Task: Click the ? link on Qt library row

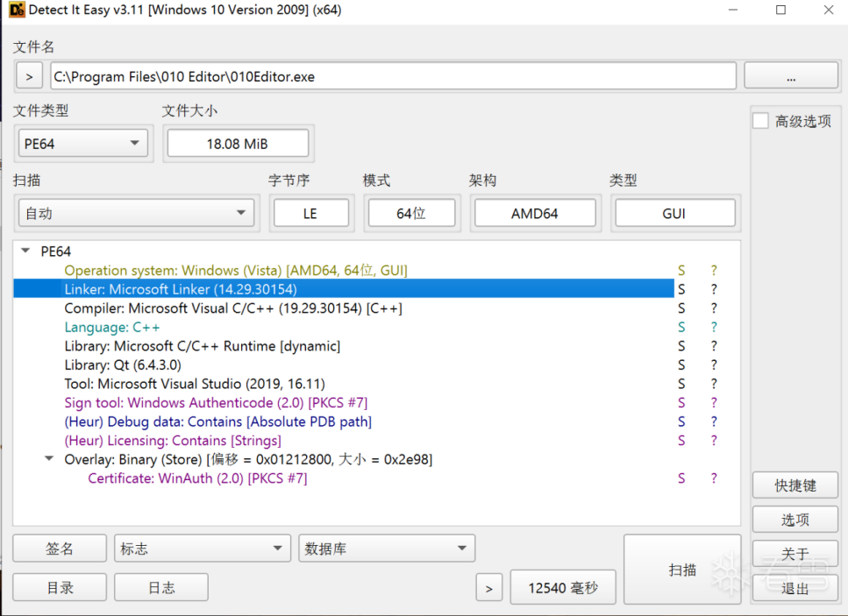Action: coord(714,365)
